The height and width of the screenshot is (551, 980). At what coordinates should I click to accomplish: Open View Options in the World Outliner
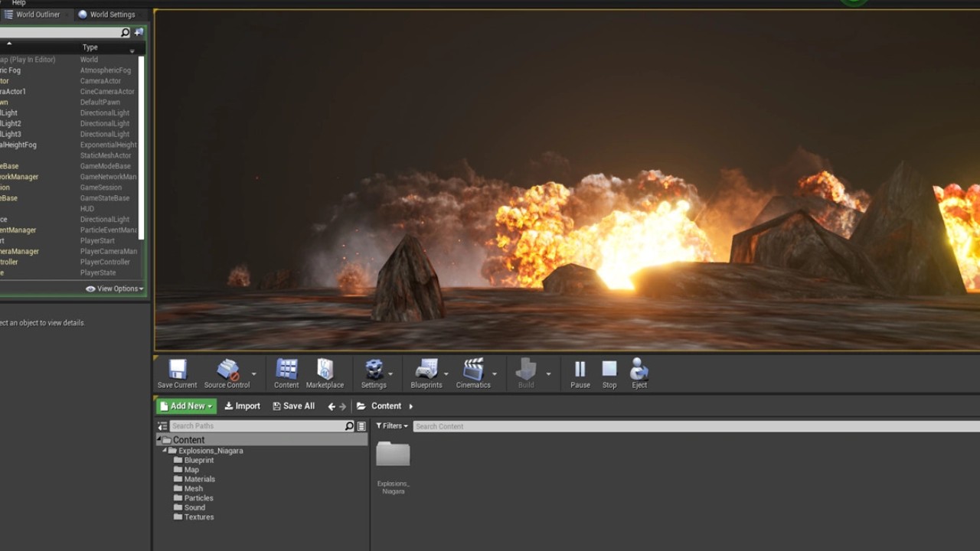pos(115,289)
